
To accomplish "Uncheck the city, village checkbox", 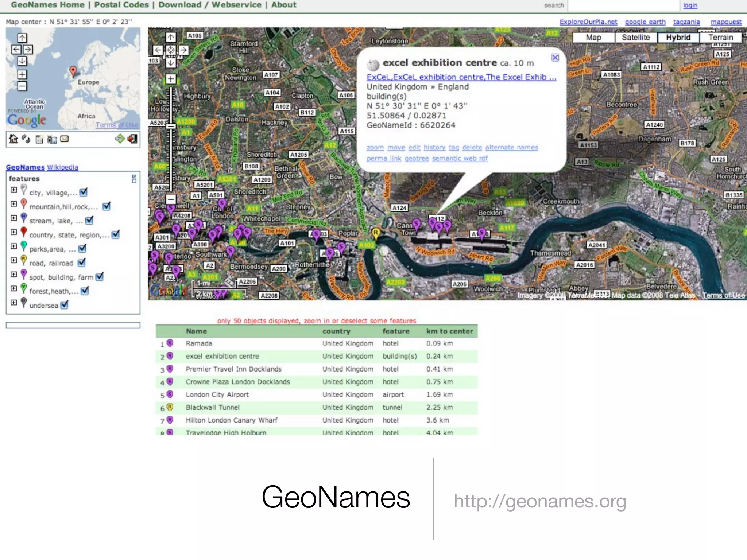I will pyautogui.click(x=84, y=192).
